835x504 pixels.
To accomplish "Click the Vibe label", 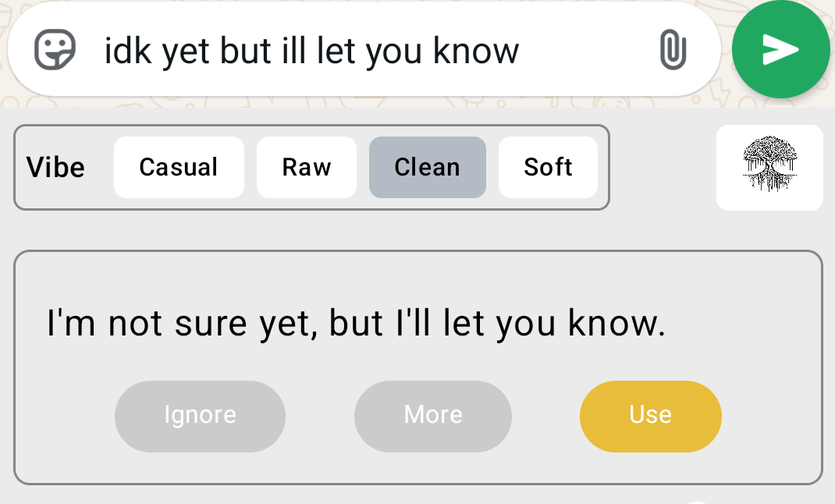I will click(x=55, y=167).
